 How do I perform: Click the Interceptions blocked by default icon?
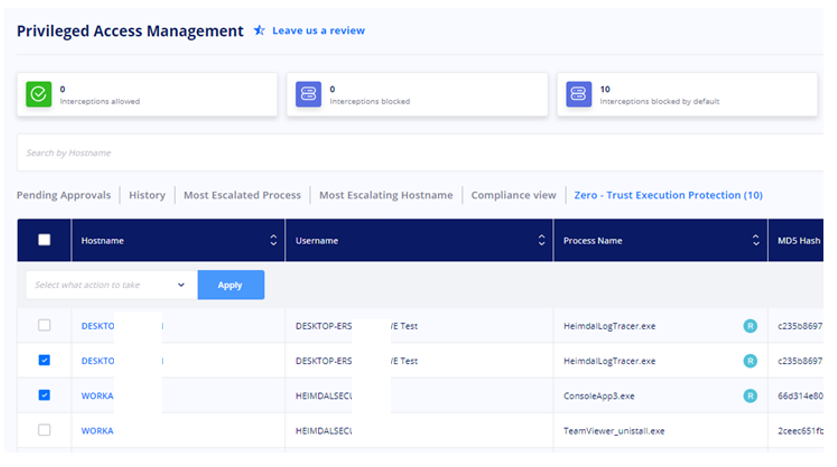coord(579,94)
